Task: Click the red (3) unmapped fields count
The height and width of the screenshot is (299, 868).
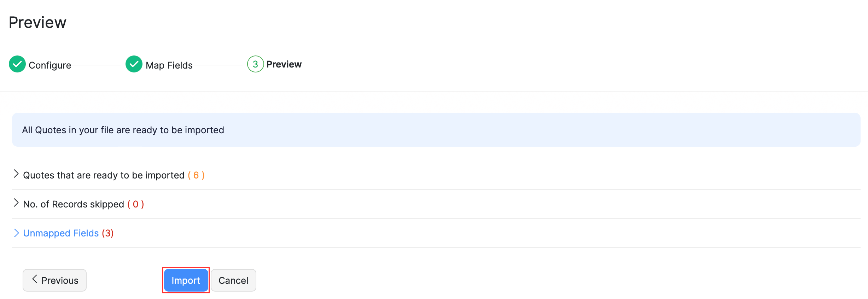Action: [108, 233]
